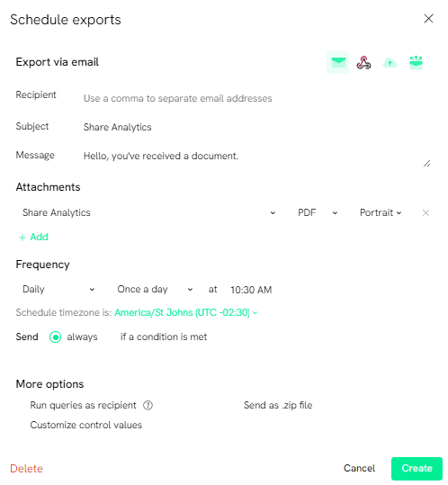Open the Share Analytics attachment dropdown

(x=149, y=212)
